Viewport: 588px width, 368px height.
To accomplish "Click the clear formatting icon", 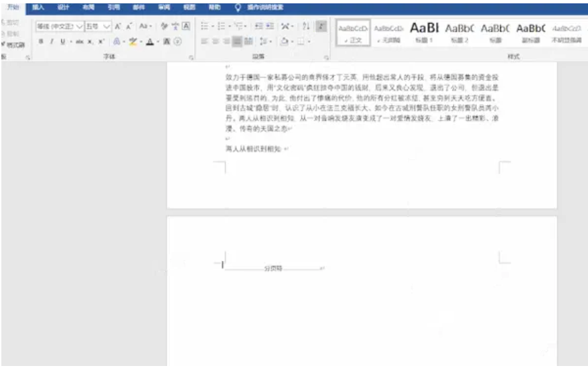I will click(x=164, y=27).
